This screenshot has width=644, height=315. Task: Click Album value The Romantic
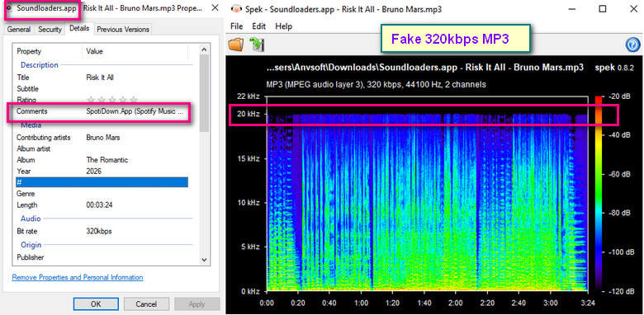coord(107,159)
